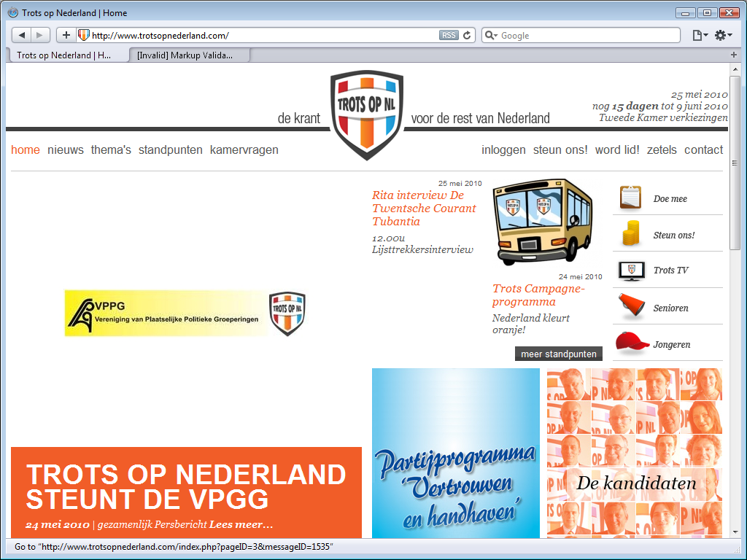747x560 pixels.
Task: Click the scrollbar up arrow
Action: coord(735,69)
